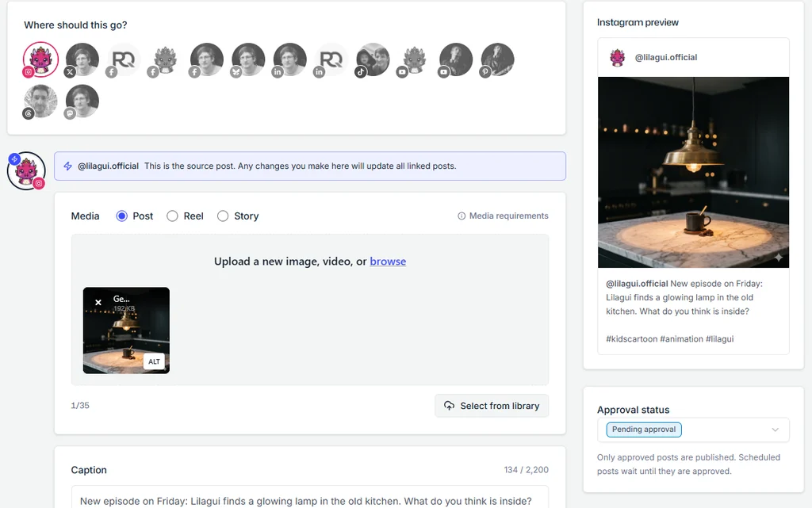Click the '134 / 2,200' caption counter
The image size is (812, 508).
(527, 470)
